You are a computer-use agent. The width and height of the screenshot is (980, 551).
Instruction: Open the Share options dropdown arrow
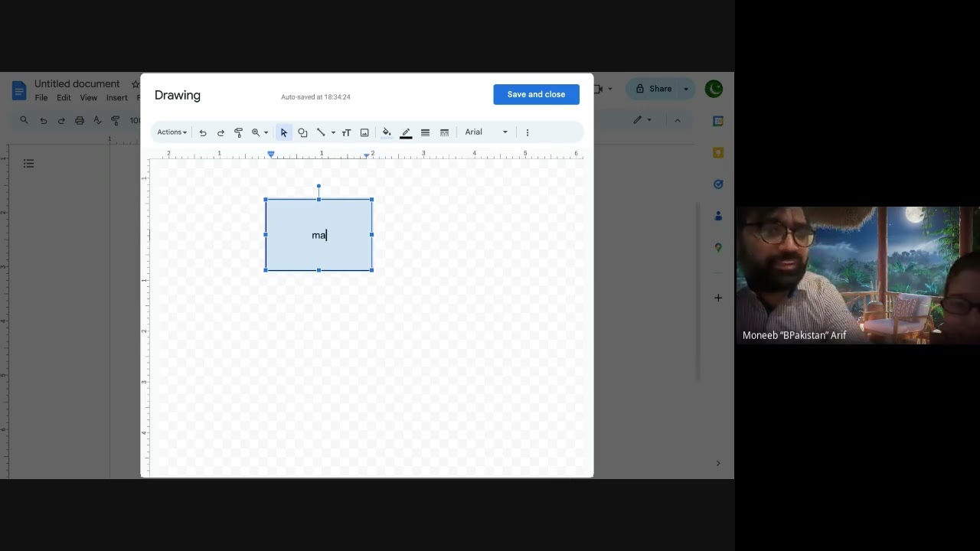(x=686, y=89)
